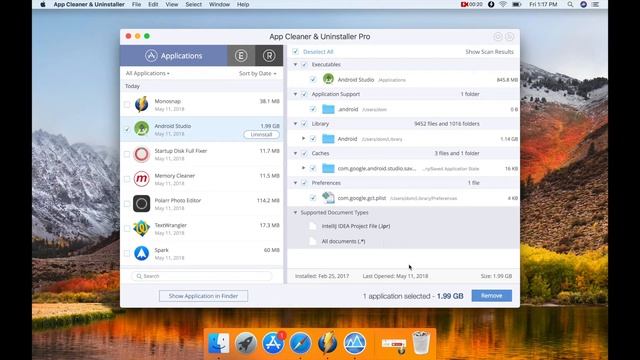Image resolution: width=640 pixels, height=360 pixels.
Task: Collapse the Application Support section
Action: coord(296,94)
